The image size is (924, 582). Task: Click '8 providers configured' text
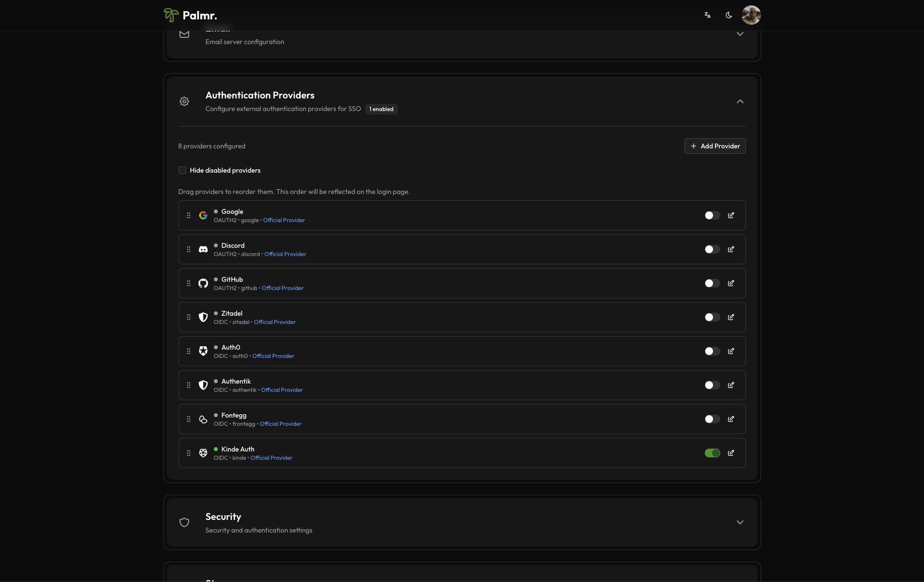click(211, 146)
